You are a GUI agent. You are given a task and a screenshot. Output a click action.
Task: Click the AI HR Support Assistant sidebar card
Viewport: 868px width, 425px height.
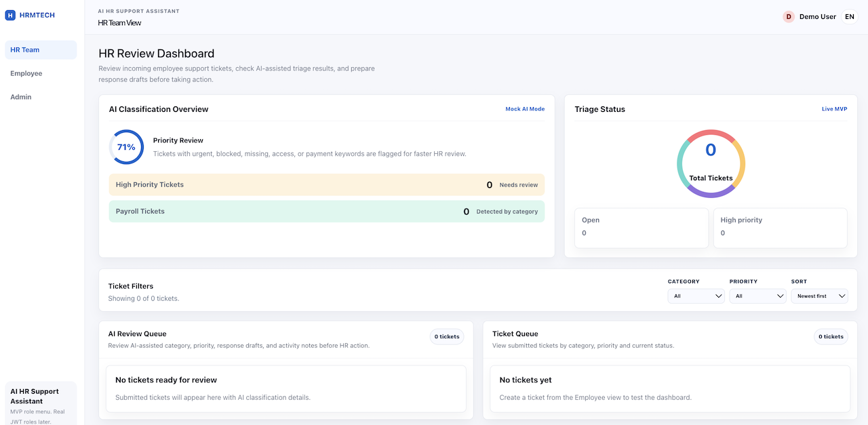pyautogui.click(x=41, y=403)
